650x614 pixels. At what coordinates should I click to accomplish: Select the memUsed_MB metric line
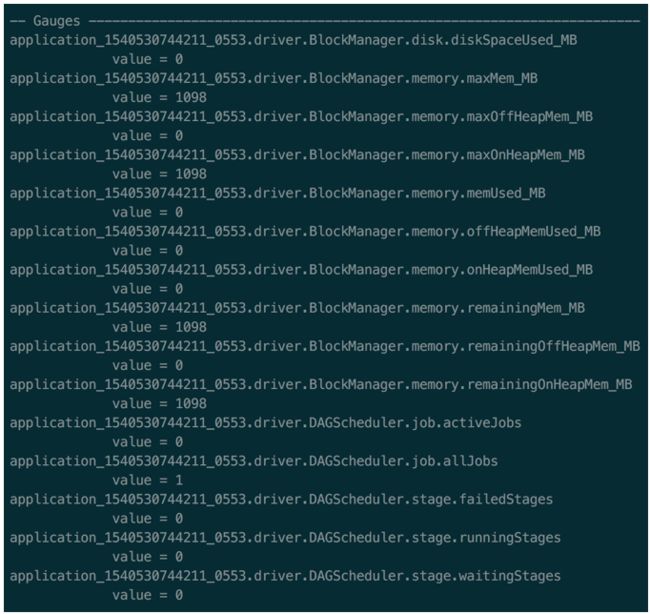click(278, 193)
